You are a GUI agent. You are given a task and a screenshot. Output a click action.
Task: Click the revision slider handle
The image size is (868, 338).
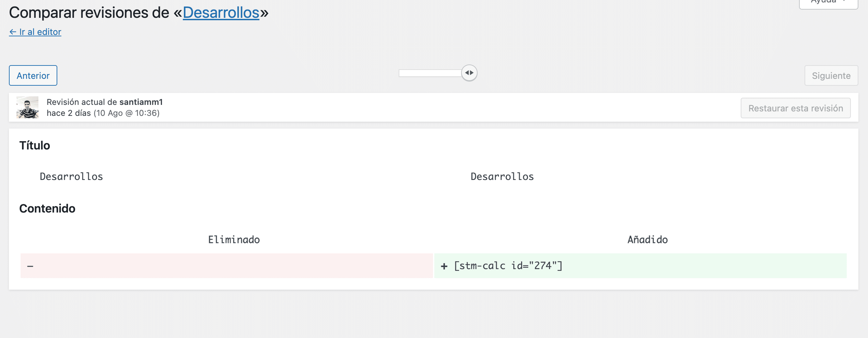tap(469, 73)
